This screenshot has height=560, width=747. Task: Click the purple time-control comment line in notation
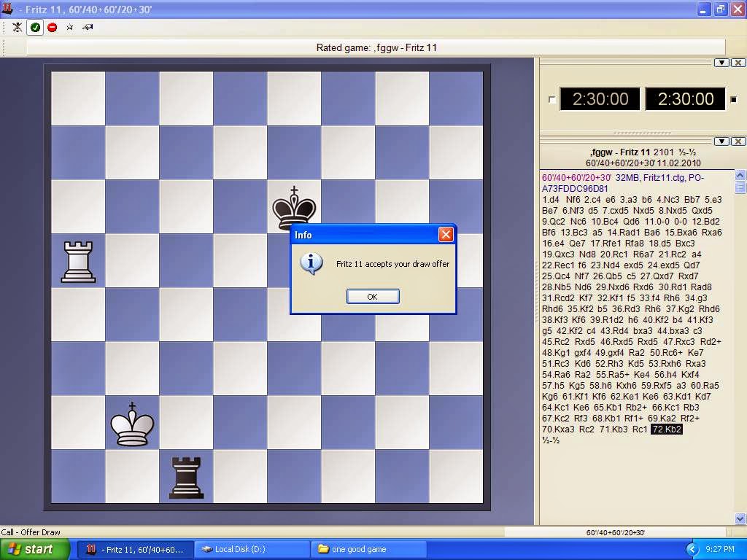click(576, 178)
